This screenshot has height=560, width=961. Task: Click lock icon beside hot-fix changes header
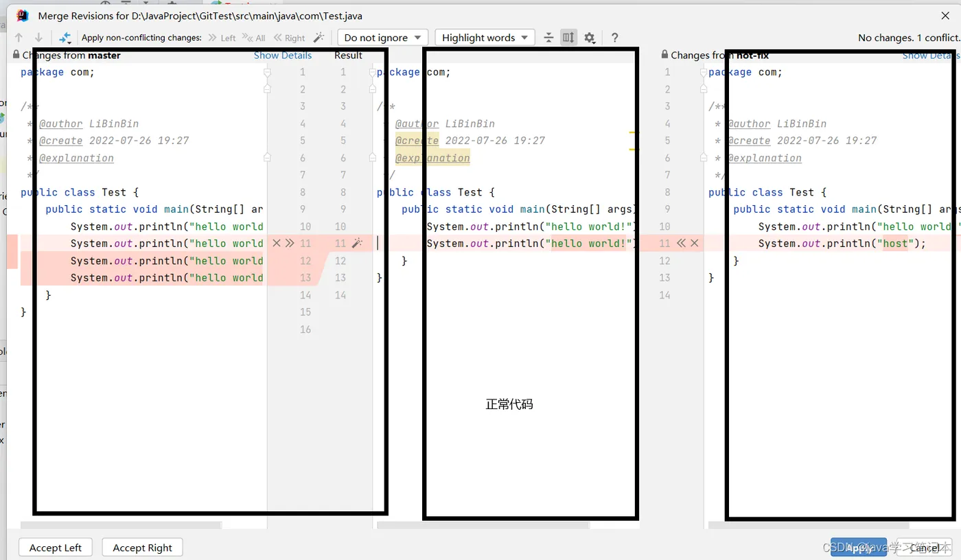664,54
